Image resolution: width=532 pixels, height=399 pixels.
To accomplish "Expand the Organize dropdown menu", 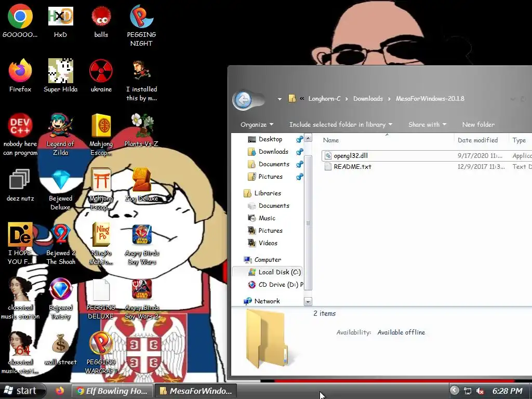I will 257,125.
